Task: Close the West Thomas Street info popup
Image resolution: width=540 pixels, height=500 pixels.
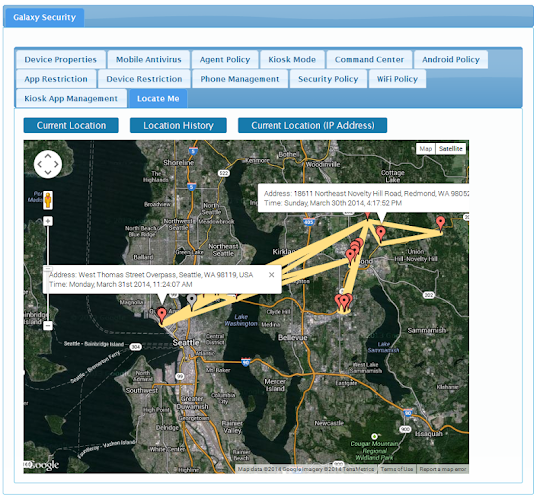Action: [271, 275]
